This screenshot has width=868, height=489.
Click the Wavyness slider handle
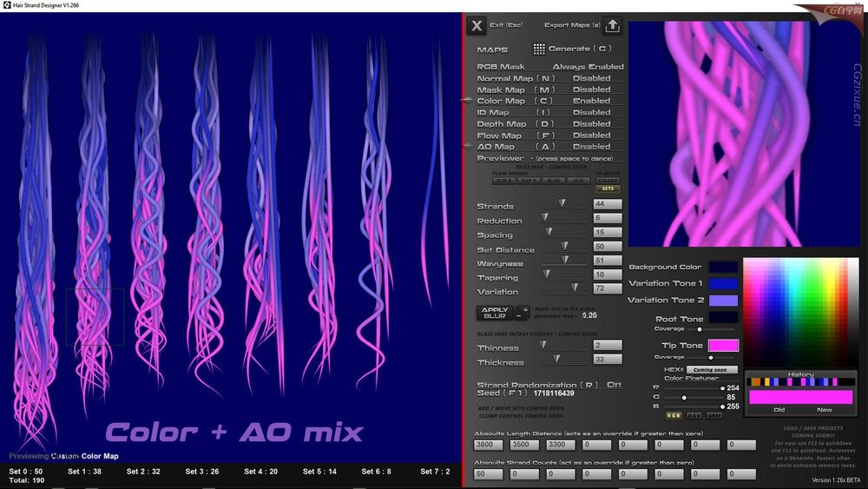(564, 260)
